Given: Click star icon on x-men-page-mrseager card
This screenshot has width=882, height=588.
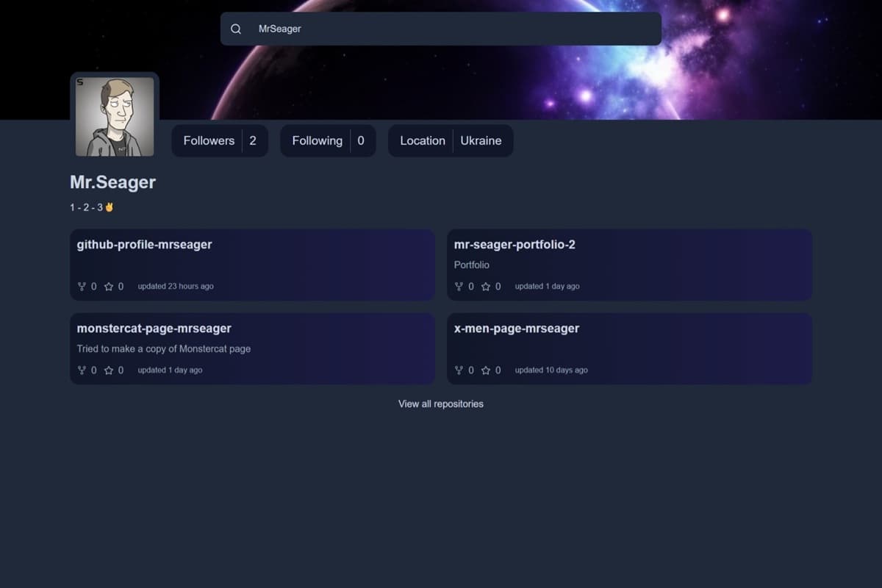Looking at the screenshot, I should pyautogui.click(x=486, y=370).
